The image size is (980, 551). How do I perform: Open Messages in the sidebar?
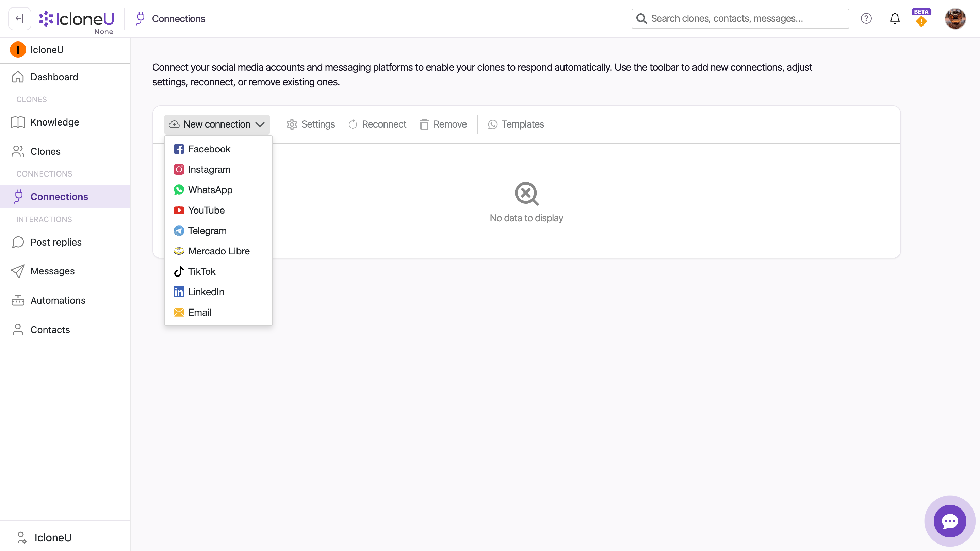65,271
